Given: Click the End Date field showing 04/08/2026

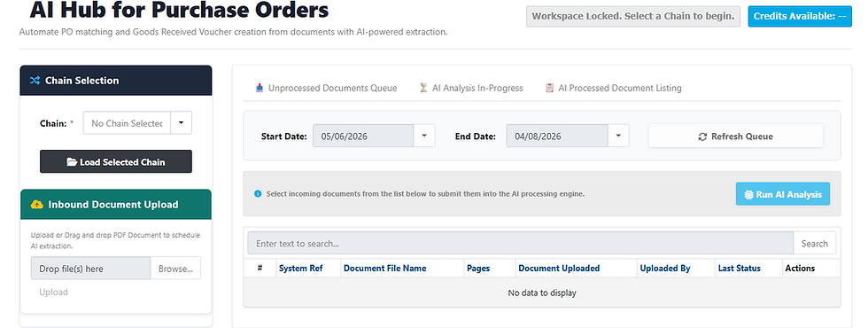Looking at the screenshot, I should coord(557,136).
